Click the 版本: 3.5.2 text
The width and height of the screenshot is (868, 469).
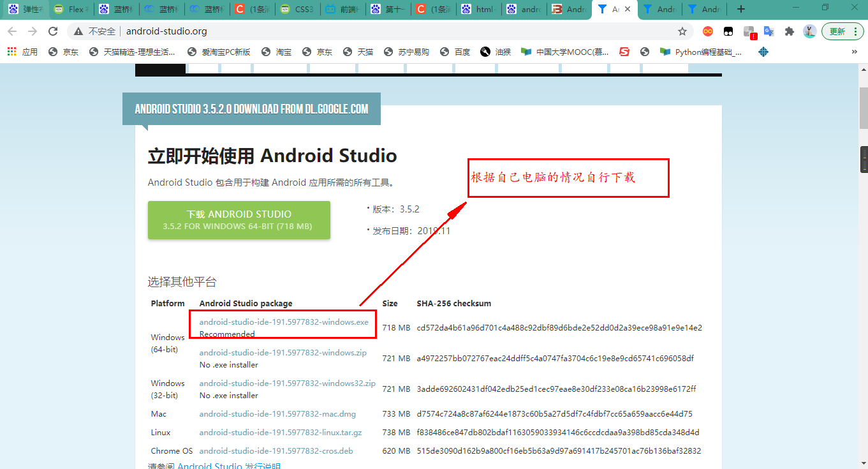pyautogui.click(x=395, y=209)
